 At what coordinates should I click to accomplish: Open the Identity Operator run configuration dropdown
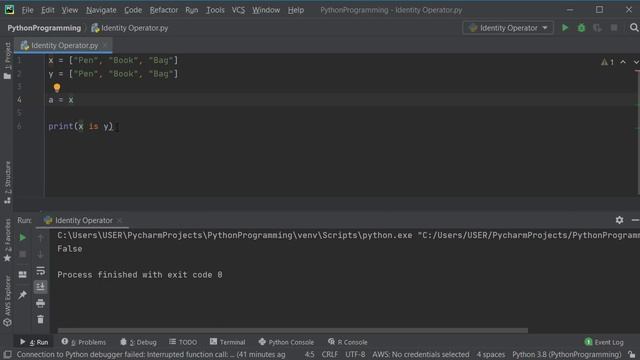(508, 28)
